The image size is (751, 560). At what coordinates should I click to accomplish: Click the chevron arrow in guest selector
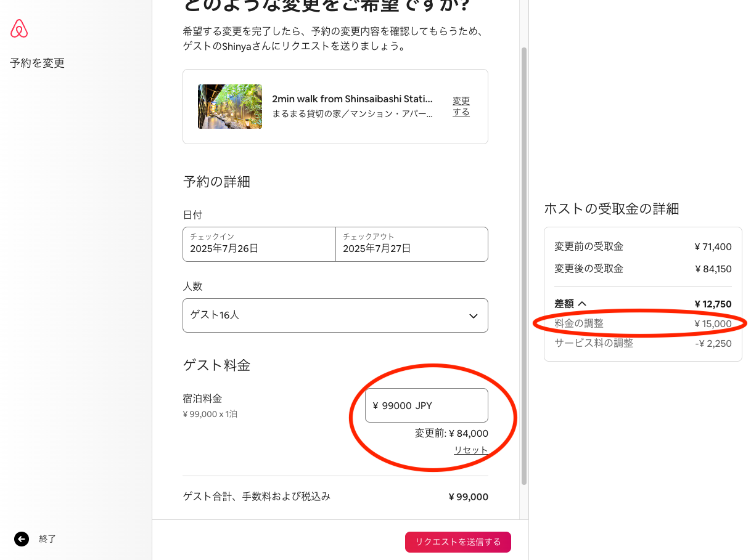point(474,316)
